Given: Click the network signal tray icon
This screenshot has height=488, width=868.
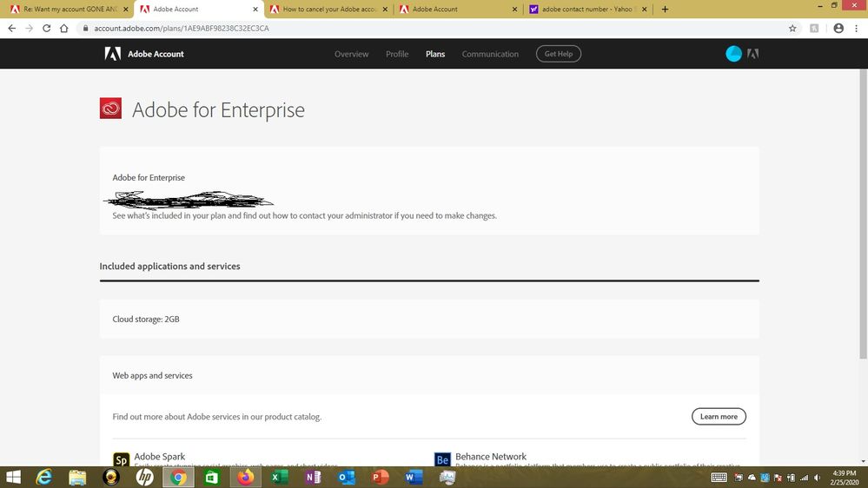Looking at the screenshot, I should point(804,478).
